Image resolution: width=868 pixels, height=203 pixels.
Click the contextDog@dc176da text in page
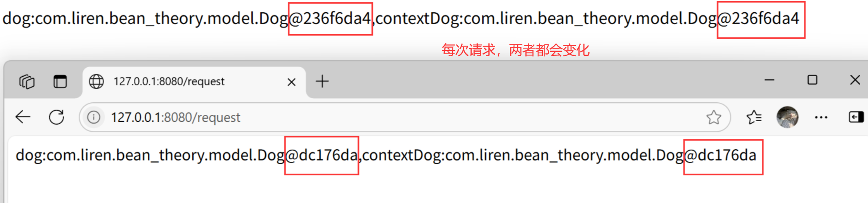coord(559,155)
